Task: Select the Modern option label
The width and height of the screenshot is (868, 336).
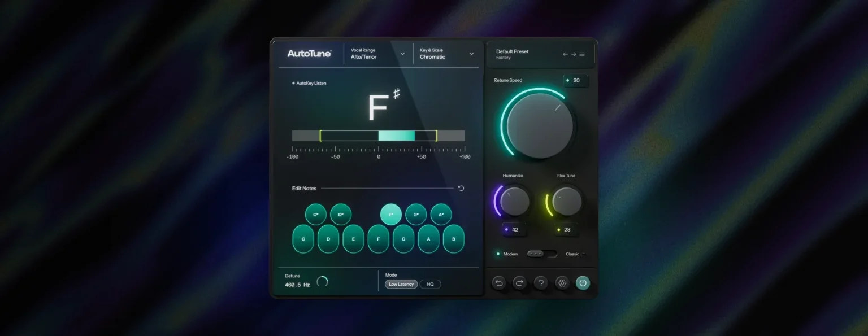Action: [x=510, y=254]
